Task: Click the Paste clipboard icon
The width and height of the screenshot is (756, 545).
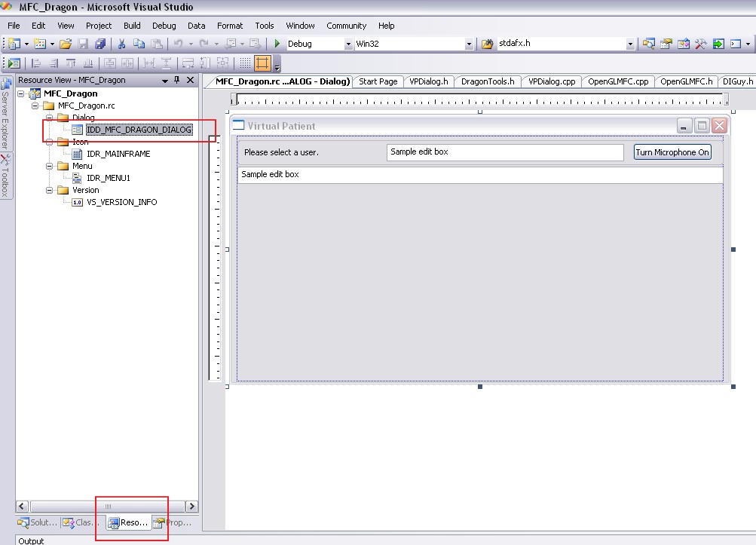Action: click(157, 43)
